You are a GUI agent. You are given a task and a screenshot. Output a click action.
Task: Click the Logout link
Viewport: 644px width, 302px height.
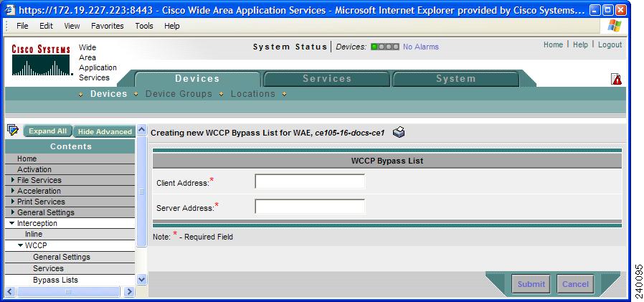coord(610,44)
